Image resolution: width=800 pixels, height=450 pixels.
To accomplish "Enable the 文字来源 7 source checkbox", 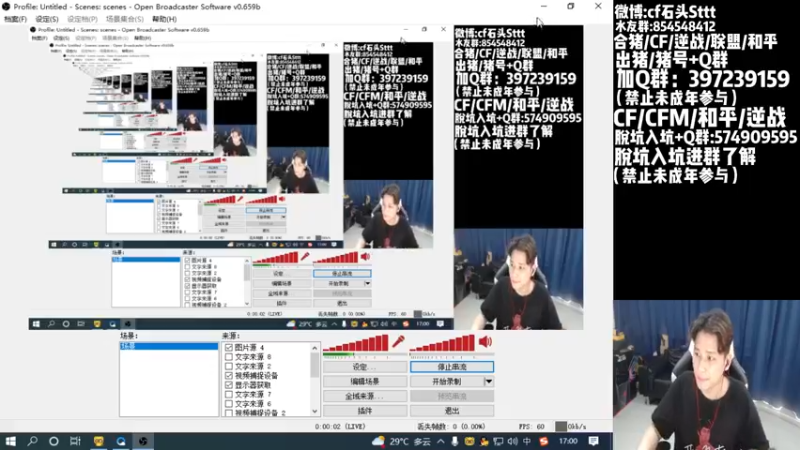I will pos(229,394).
